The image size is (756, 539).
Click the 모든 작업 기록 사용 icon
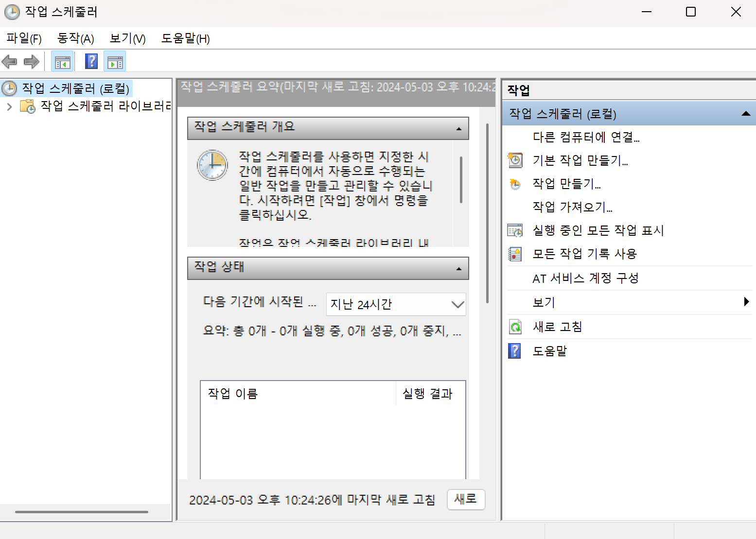pyautogui.click(x=515, y=254)
